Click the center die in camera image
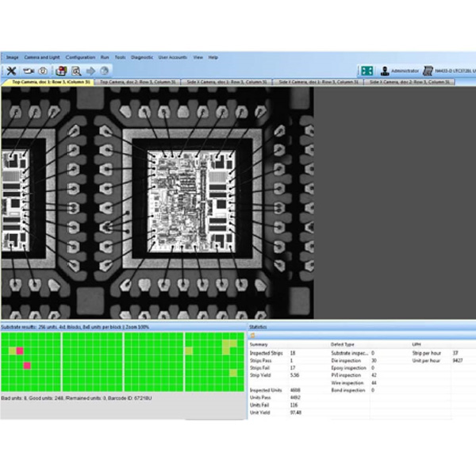Viewport: 476px width, 476px height. [191, 202]
